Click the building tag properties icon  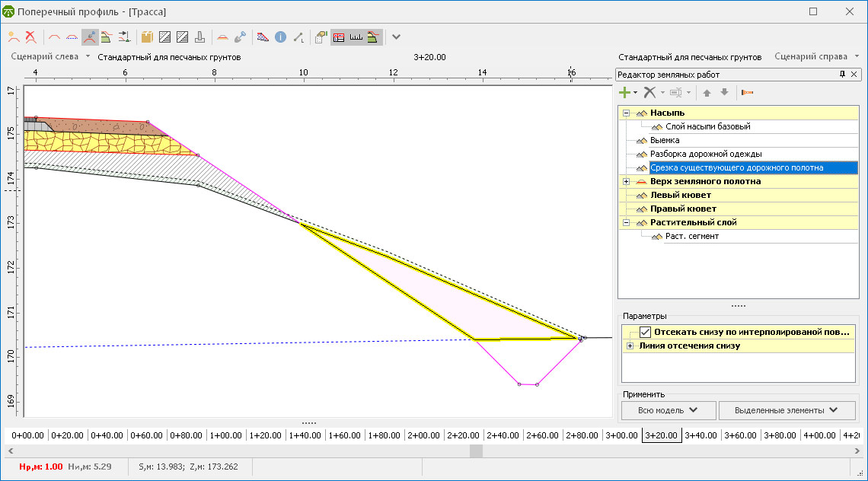(321, 37)
